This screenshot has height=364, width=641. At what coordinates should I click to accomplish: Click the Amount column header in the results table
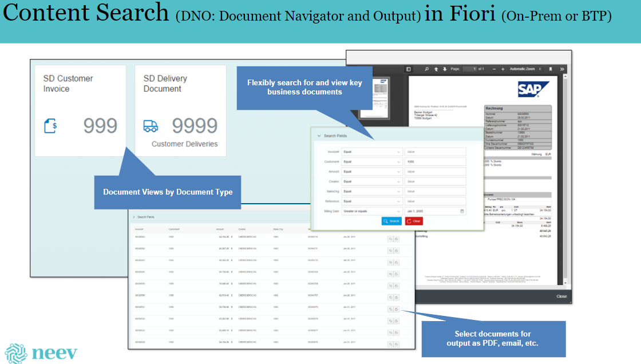tap(220, 229)
